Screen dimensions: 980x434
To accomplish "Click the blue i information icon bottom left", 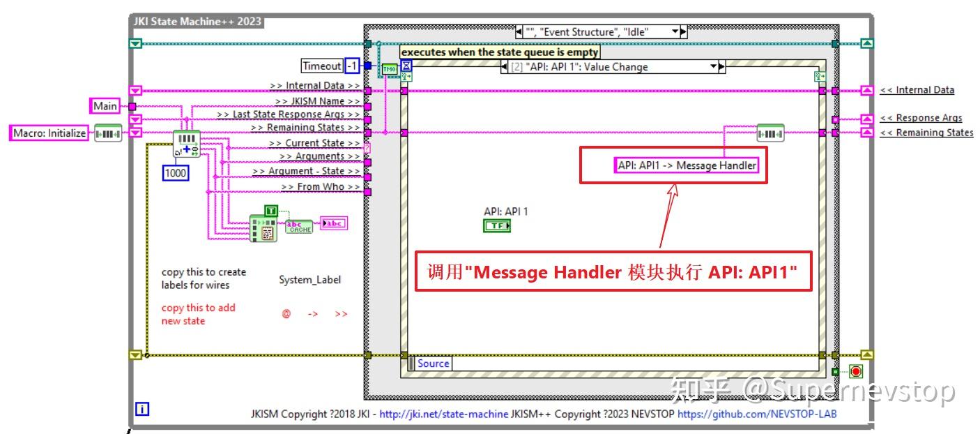I will (x=141, y=410).
